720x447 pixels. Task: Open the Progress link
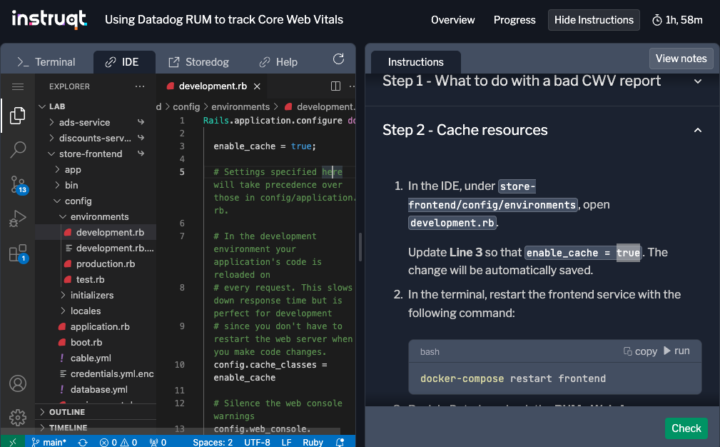(514, 20)
